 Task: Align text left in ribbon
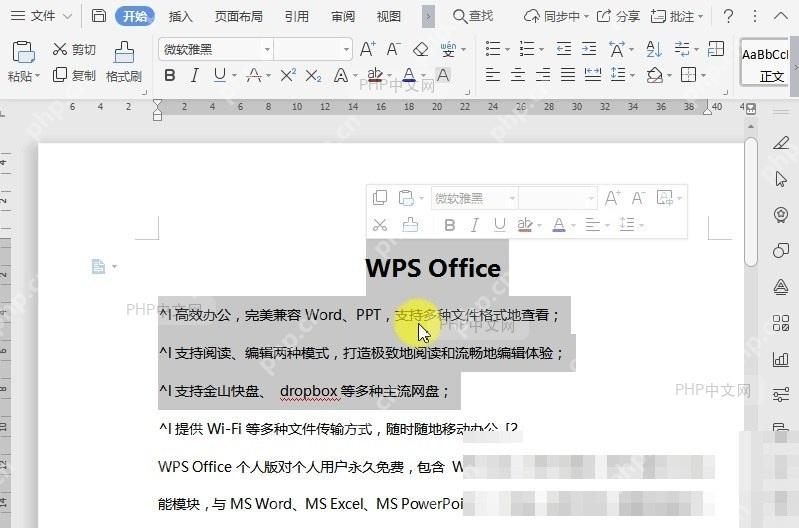(x=492, y=75)
